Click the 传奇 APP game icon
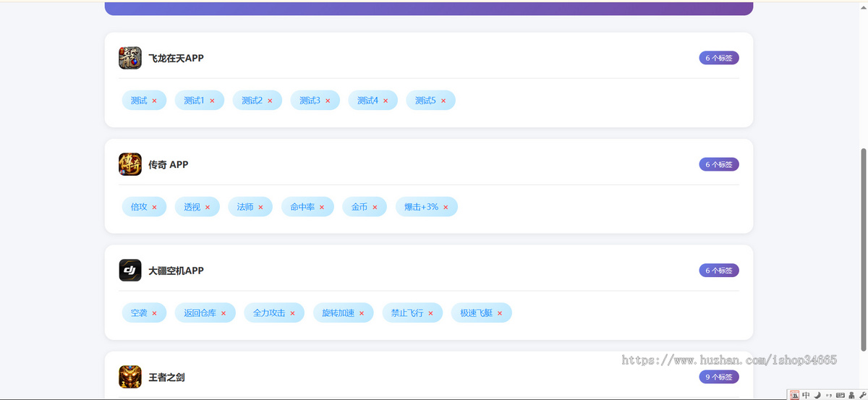The height and width of the screenshot is (400, 868). tap(130, 164)
